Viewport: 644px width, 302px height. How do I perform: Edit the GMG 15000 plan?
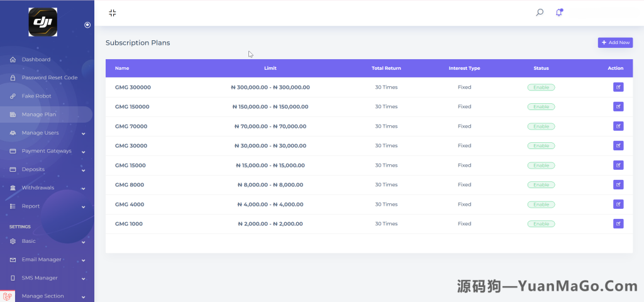(618, 165)
